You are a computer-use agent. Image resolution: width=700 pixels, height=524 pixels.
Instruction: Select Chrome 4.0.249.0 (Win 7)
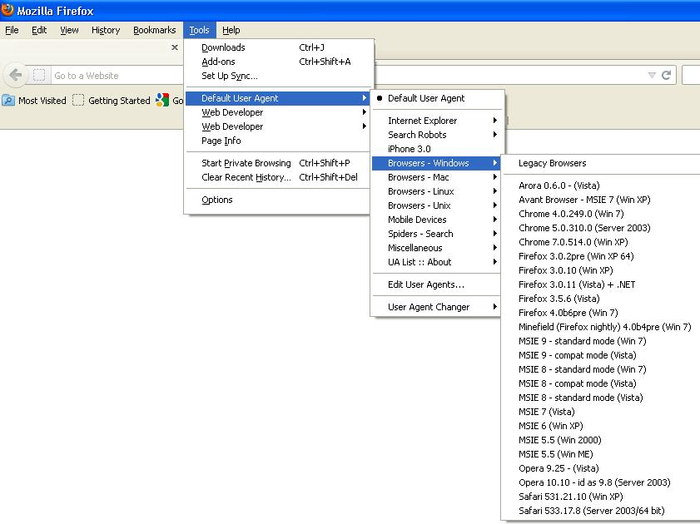pyautogui.click(x=601, y=214)
